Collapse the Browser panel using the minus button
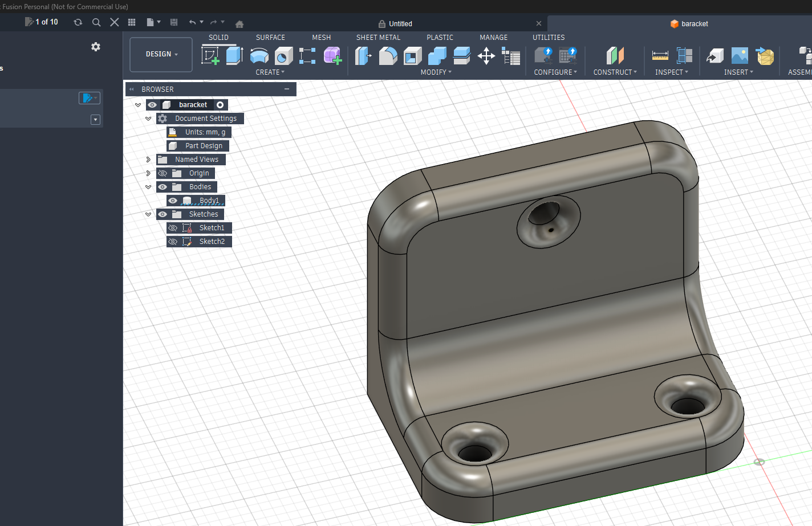812x526 pixels. [x=287, y=89]
